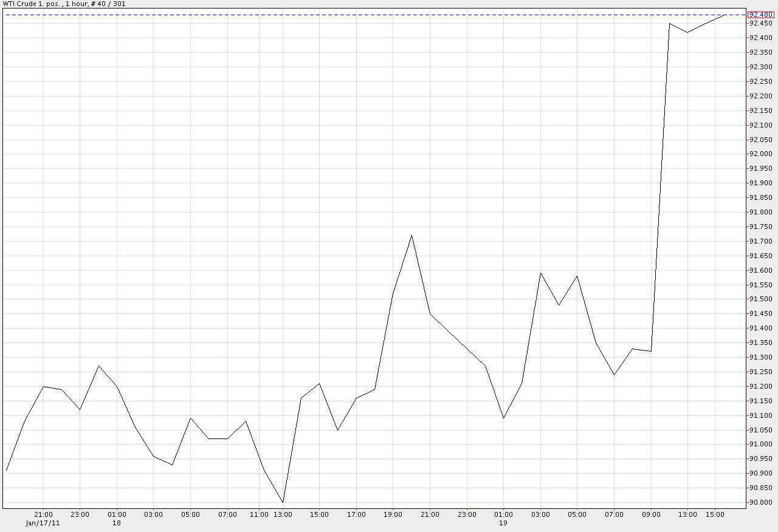Click the 92.000 price axis label
Screen dimensions: 778x532
(x=760, y=154)
